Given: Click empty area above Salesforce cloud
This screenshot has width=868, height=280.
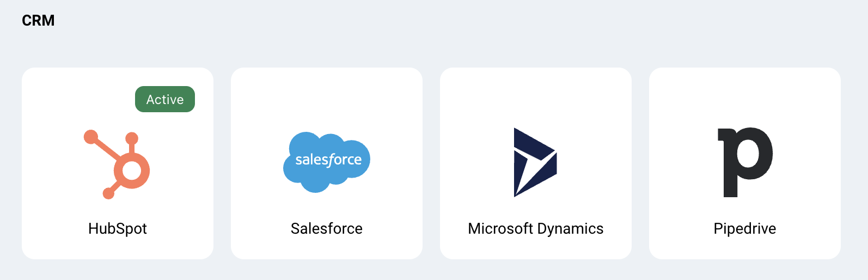Looking at the screenshot, I should pyautogui.click(x=327, y=99).
